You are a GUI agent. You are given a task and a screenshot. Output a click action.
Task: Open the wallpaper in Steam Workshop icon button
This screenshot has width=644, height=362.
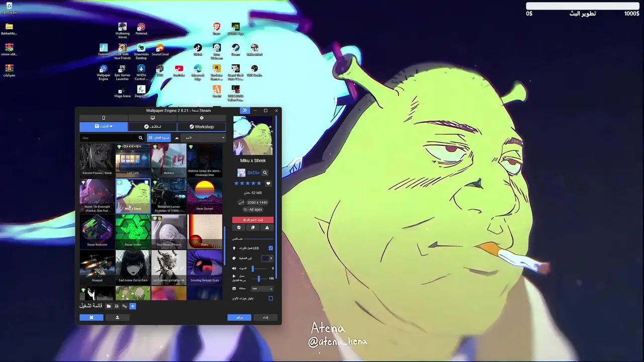coord(239,228)
